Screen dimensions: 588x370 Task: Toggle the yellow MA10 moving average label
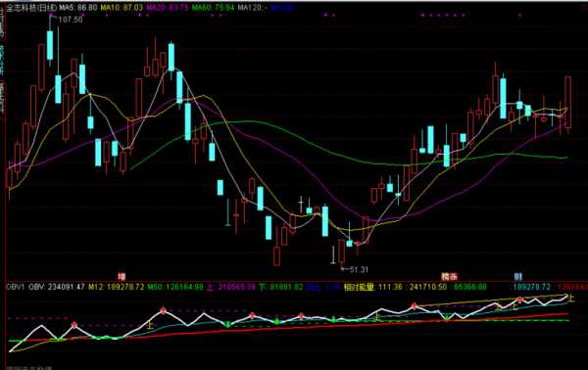point(122,7)
